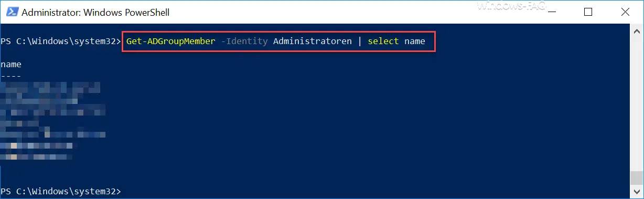Maximize the PowerShell window
The width and height of the screenshot is (644, 199).
588,12
